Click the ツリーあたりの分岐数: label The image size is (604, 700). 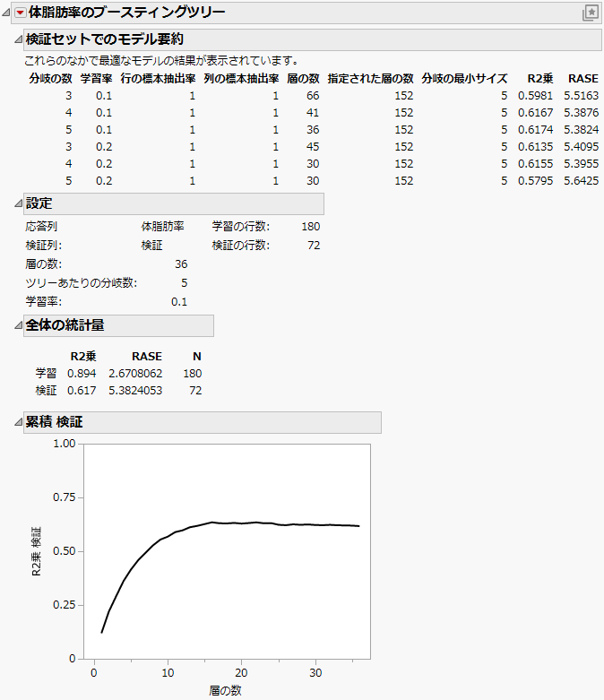coord(81,282)
